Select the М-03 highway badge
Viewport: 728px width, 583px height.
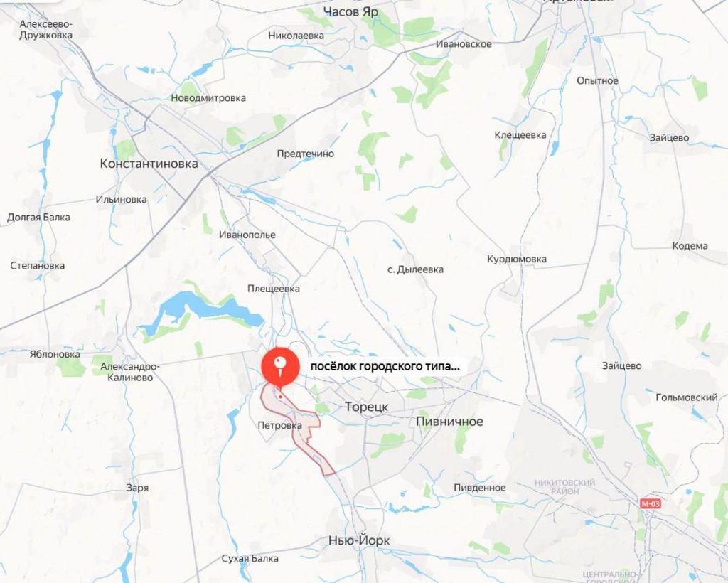click(650, 503)
